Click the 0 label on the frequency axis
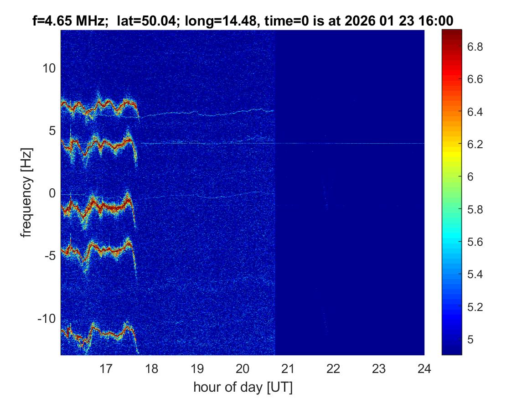The width and height of the screenshot is (532, 399). (52, 193)
